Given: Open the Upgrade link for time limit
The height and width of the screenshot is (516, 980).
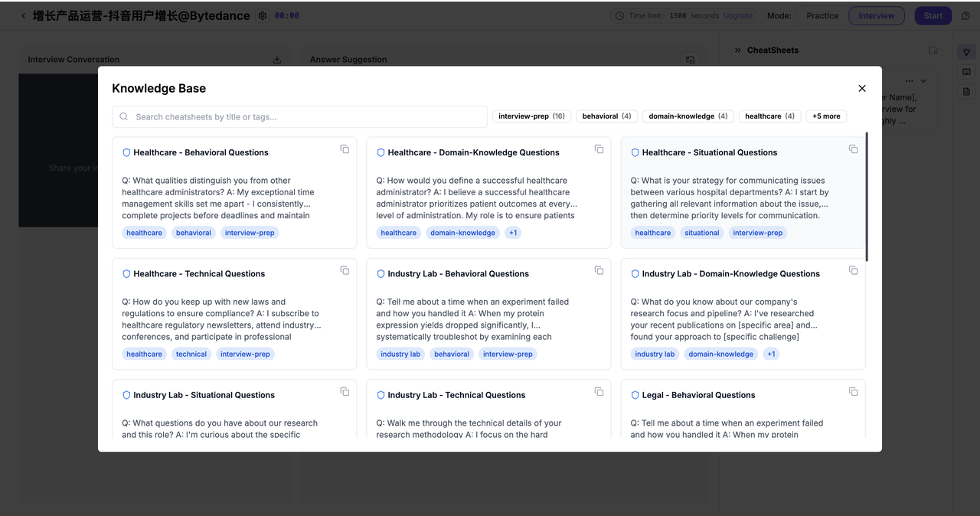Looking at the screenshot, I should 738,15.
